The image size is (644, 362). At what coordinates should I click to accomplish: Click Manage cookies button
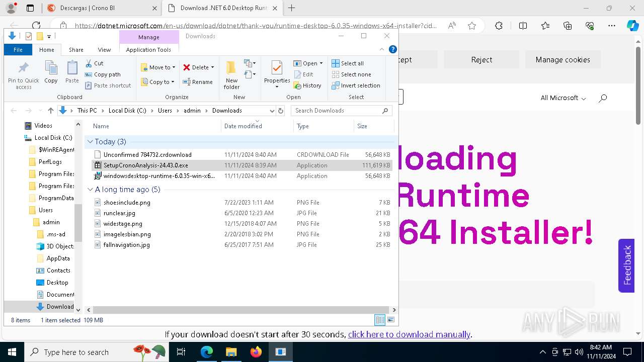pyautogui.click(x=562, y=60)
